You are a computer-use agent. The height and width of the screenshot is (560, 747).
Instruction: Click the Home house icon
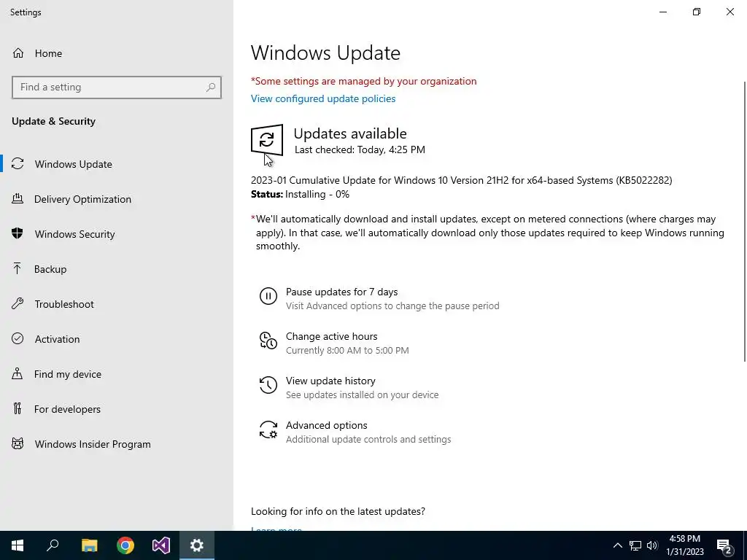tap(18, 53)
